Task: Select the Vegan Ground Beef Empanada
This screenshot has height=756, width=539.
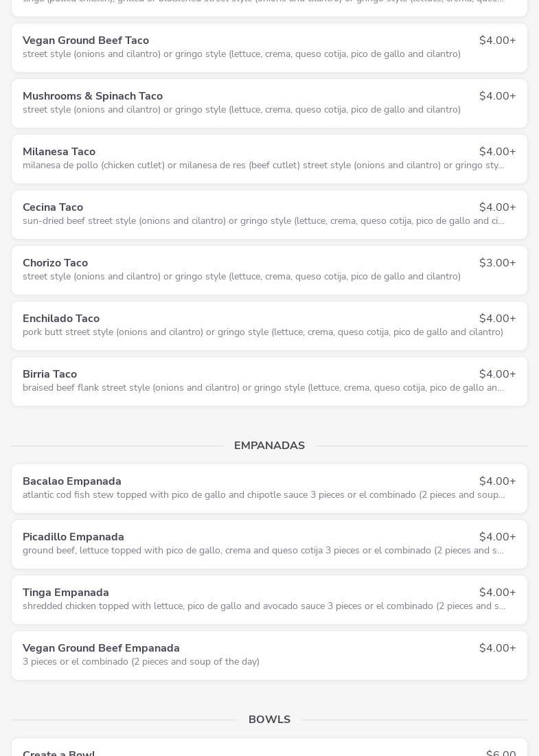Action: pyautogui.click(x=269, y=655)
